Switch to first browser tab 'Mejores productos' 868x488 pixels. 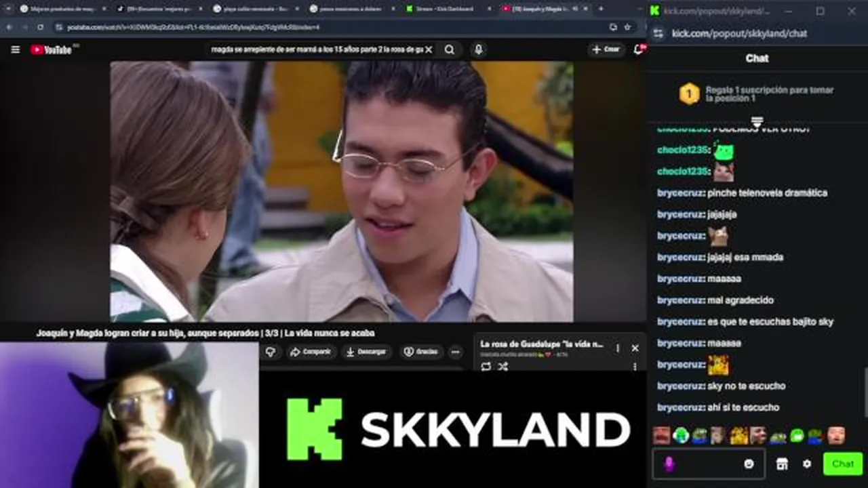(x=62, y=9)
